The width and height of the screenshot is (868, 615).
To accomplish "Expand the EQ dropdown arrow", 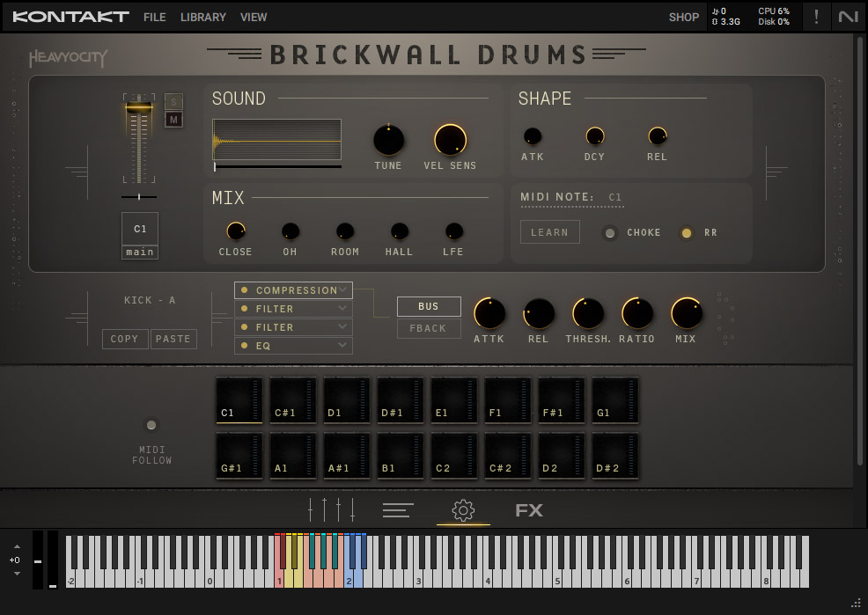I will pos(342,345).
